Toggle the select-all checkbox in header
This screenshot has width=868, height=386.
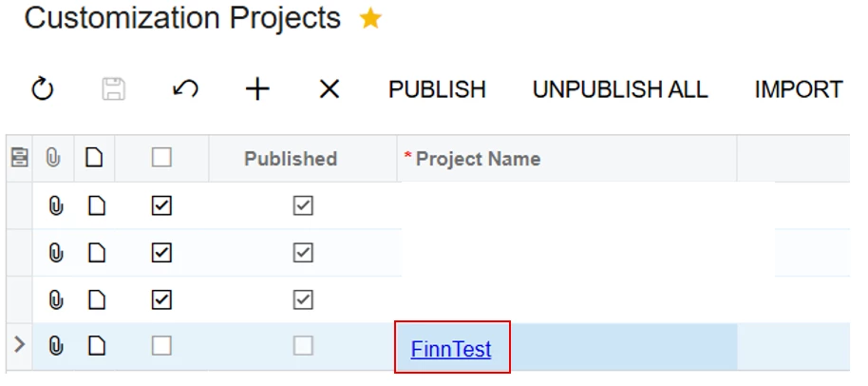(x=161, y=159)
